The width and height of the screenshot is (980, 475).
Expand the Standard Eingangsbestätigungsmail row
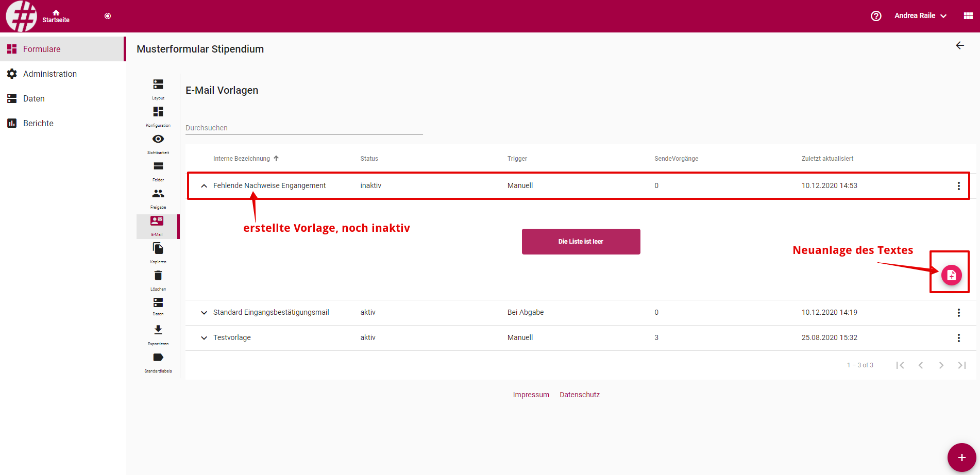coord(204,313)
